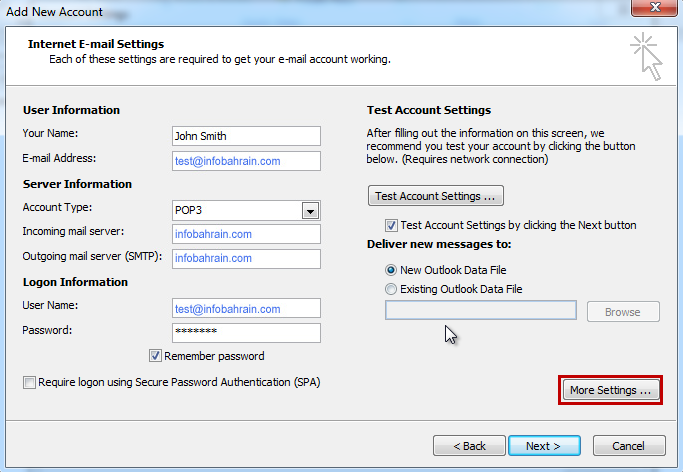Screen dimensions: 683x472
Task: Cancel the account setup
Action: click(629, 446)
